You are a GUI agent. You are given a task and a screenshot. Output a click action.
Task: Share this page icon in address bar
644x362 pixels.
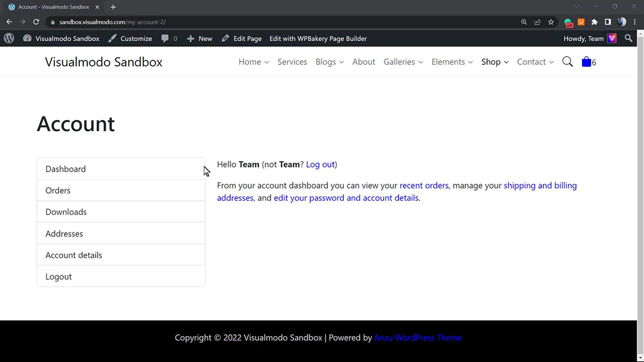(537, 22)
